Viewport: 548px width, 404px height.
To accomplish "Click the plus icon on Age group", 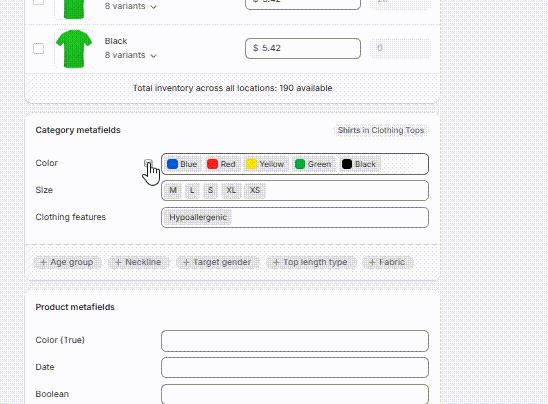I will [43, 262].
